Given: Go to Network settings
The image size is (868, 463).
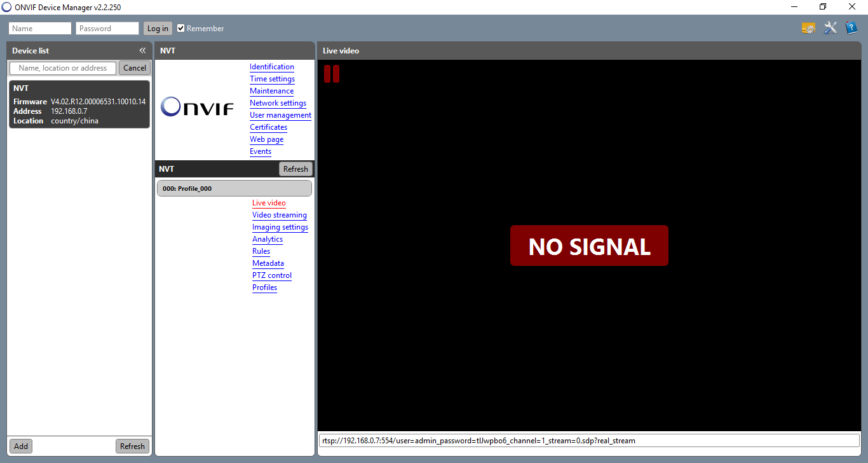Looking at the screenshot, I should 278,103.
